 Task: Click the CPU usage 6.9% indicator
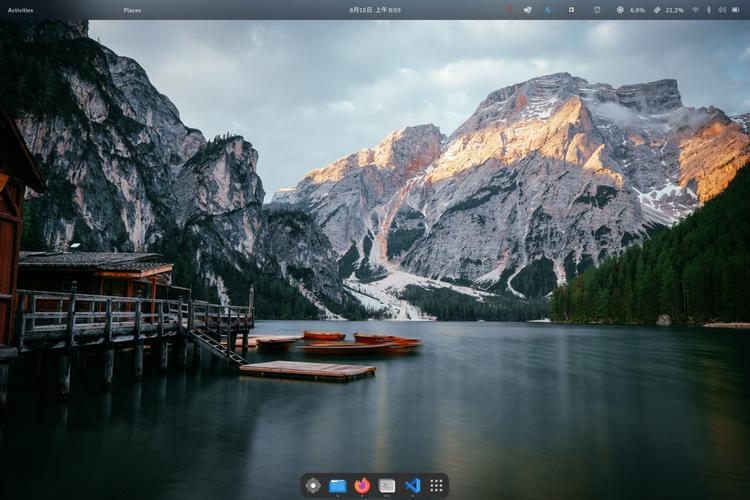point(631,10)
